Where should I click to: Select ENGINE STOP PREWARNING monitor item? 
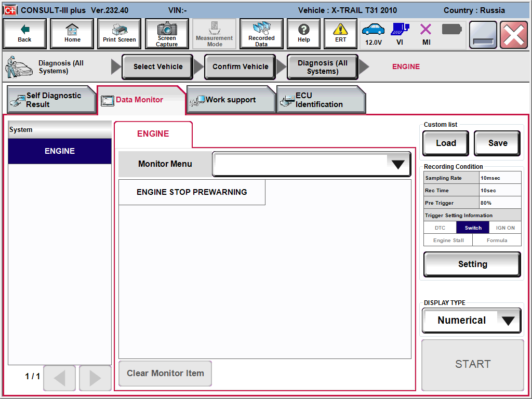192,192
